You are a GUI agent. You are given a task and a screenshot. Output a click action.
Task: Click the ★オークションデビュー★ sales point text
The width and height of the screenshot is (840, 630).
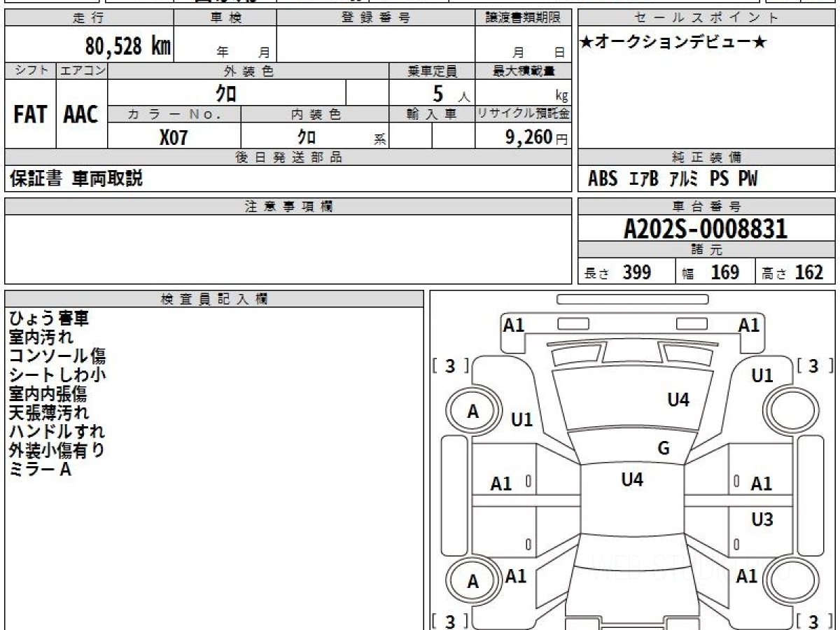(x=673, y=43)
